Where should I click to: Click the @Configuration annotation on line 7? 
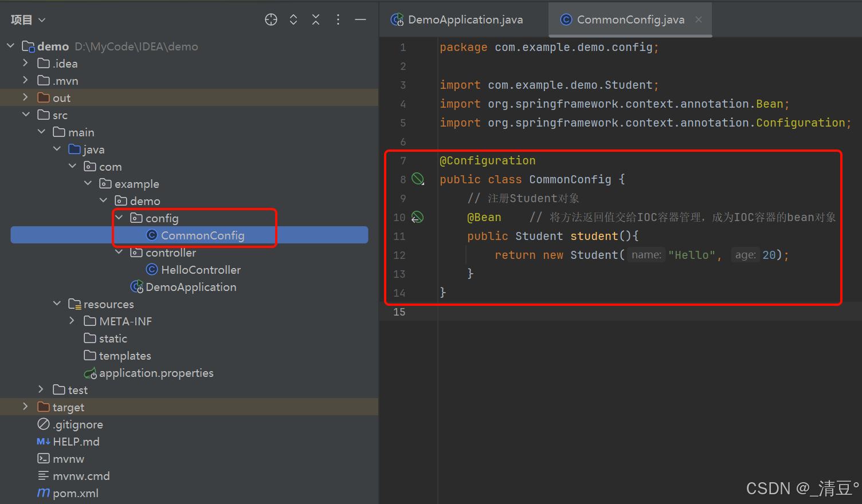[487, 160]
